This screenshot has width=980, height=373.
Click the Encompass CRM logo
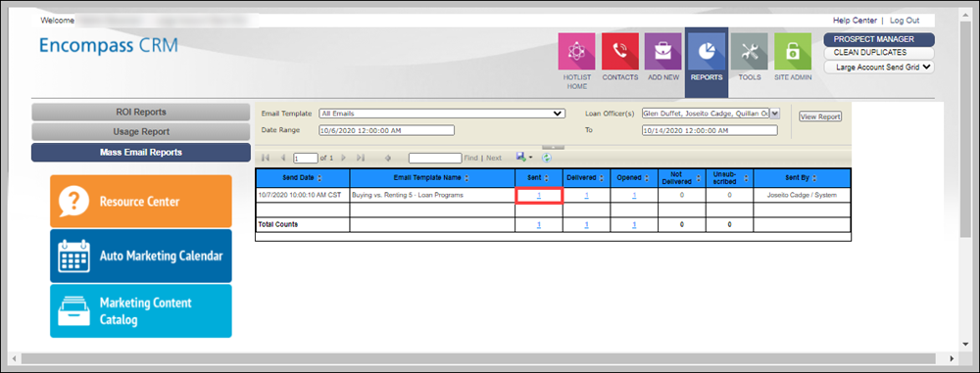coord(108,46)
